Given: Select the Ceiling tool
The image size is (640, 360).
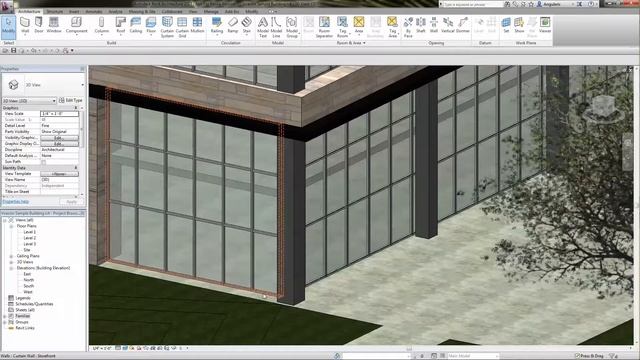Looking at the screenshot, I should point(136,26).
